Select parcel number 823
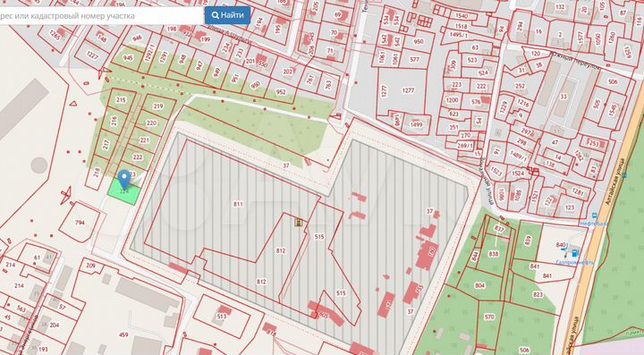Viewport: 644px width, 355px height. coord(538,294)
